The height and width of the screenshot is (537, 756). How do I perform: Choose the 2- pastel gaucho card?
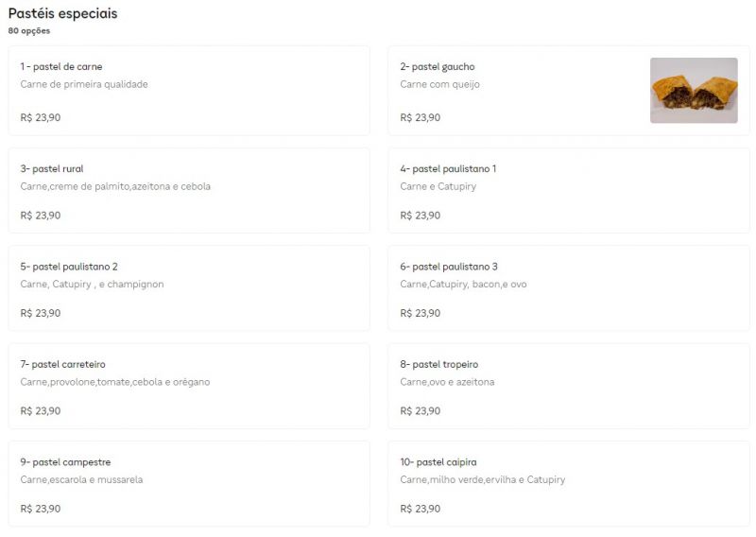click(x=569, y=91)
